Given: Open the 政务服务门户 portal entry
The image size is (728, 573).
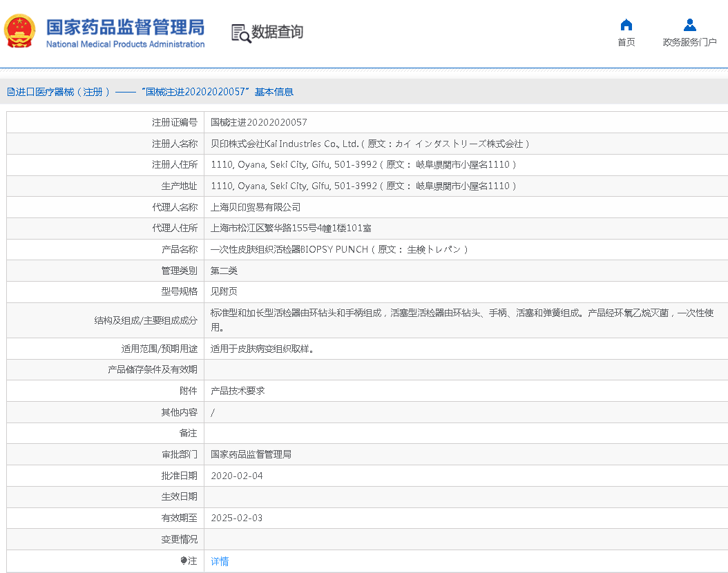Looking at the screenshot, I should (x=689, y=42).
